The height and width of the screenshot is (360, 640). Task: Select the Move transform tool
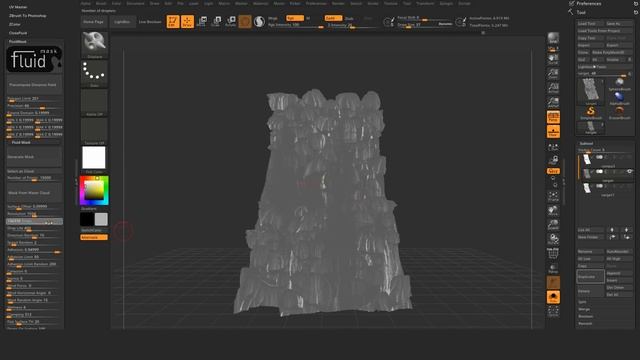coord(202,21)
